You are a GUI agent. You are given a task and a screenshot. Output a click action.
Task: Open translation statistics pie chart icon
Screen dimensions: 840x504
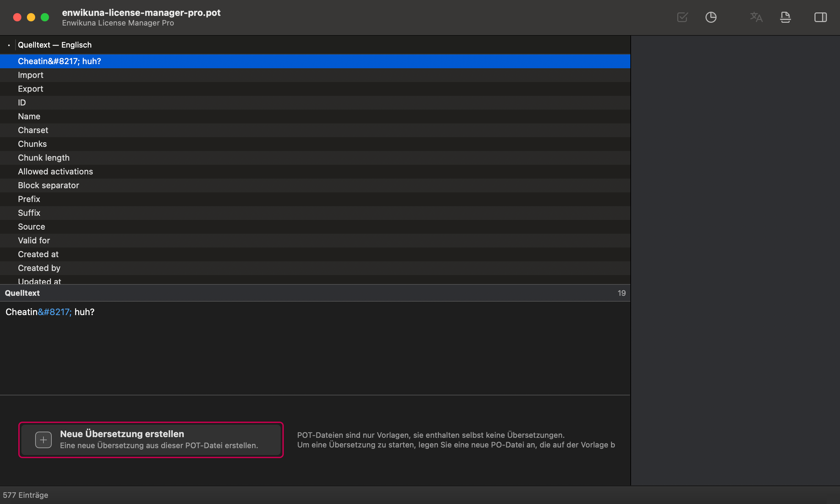pyautogui.click(x=711, y=17)
